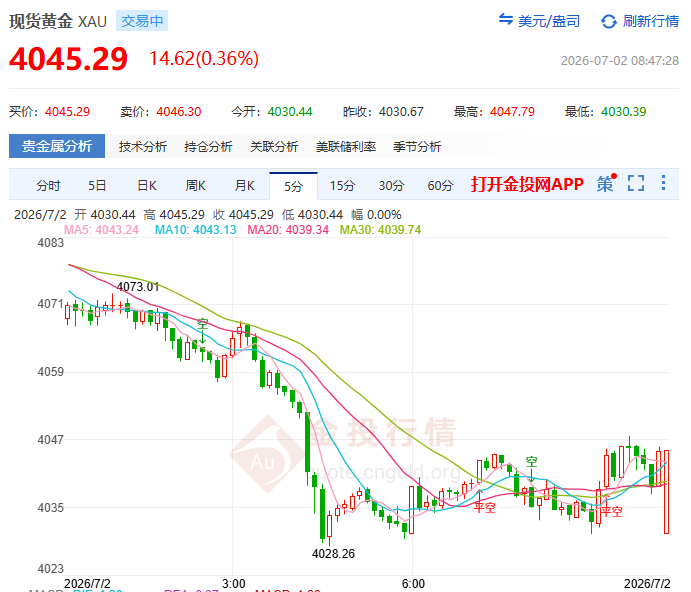This screenshot has width=691, height=592.
Task: Select the 15分 chart period
Action: [342, 186]
